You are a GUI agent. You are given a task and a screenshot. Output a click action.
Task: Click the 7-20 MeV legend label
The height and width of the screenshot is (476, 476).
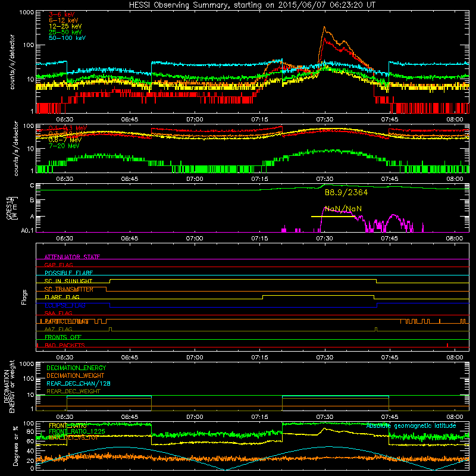coord(64,146)
